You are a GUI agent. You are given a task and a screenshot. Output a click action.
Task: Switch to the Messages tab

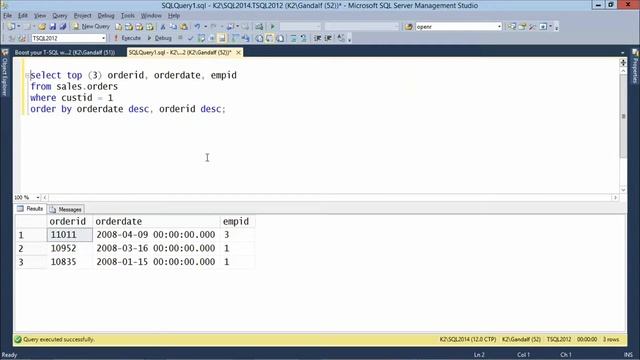pyautogui.click(x=66, y=209)
